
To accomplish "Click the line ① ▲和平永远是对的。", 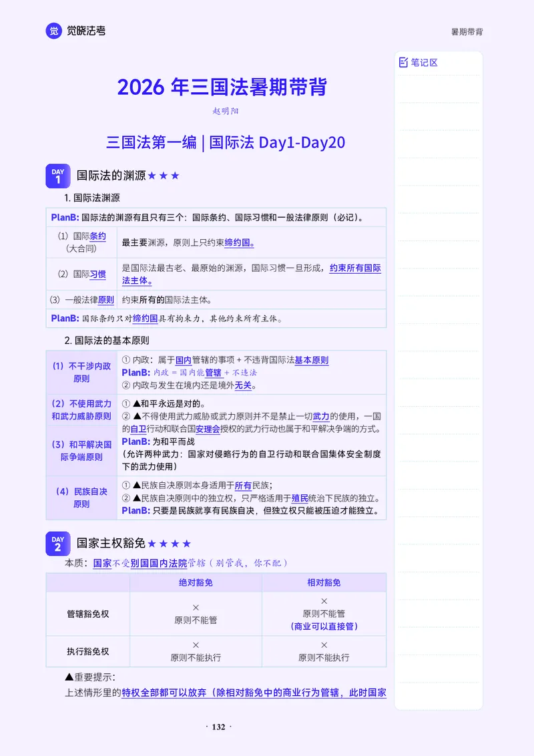I will [164, 403].
